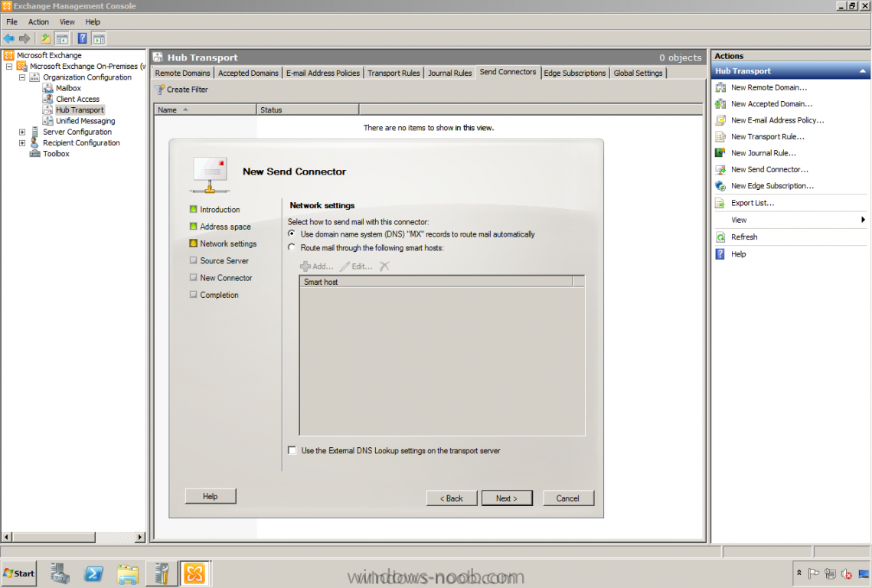Open the View submenu arrow in Actions
This screenshot has width=872, height=588.
(863, 220)
